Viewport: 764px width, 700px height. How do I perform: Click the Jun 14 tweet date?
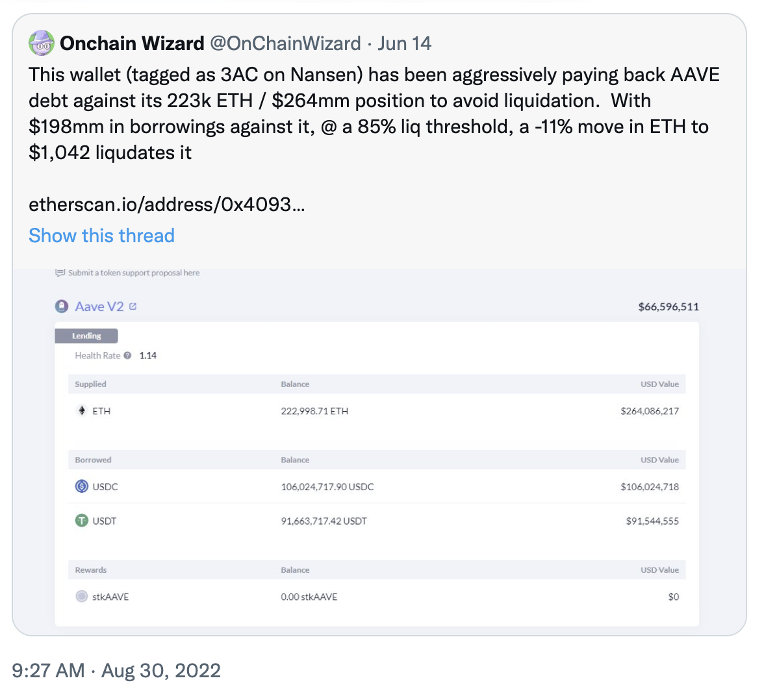pyautogui.click(x=405, y=44)
